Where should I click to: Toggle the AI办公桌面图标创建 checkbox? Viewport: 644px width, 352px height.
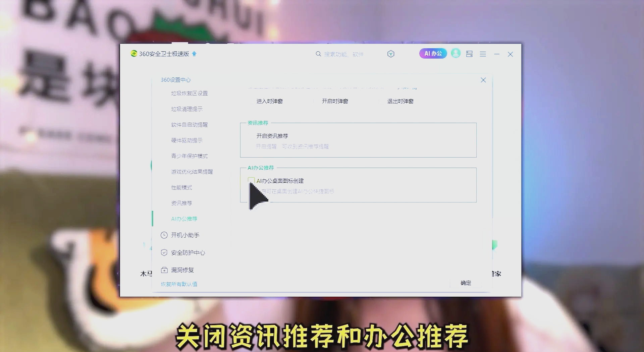251,180
